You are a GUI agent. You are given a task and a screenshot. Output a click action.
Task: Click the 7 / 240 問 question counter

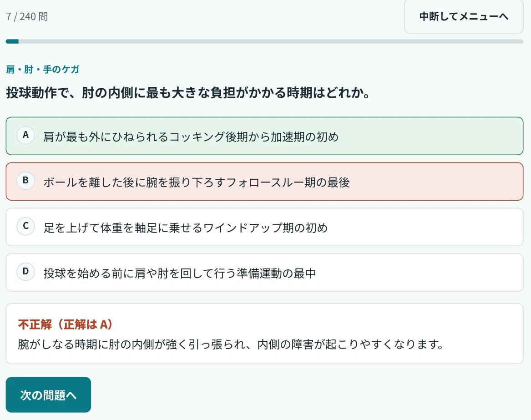pyautogui.click(x=27, y=16)
